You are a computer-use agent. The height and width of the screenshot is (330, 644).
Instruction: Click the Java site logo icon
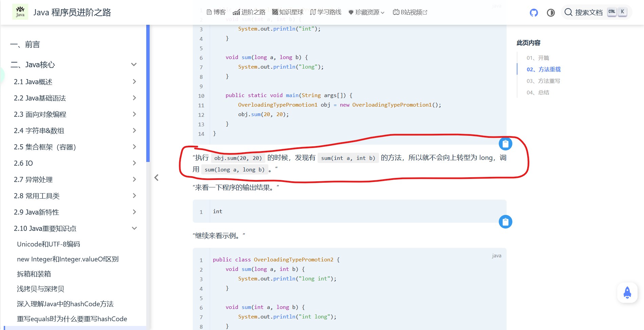click(20, 12)
